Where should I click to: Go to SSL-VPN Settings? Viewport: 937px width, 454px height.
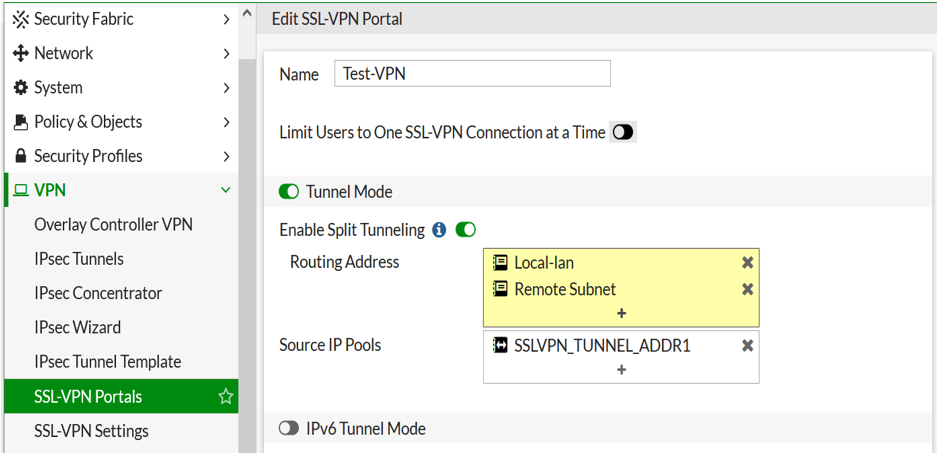(x=91, y=431)
